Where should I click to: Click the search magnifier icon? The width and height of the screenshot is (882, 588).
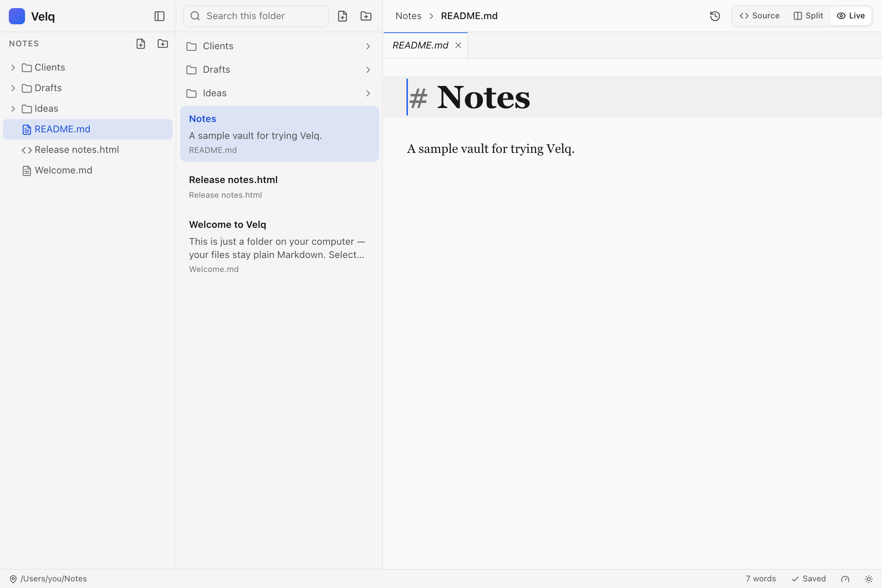pos(195,16)
